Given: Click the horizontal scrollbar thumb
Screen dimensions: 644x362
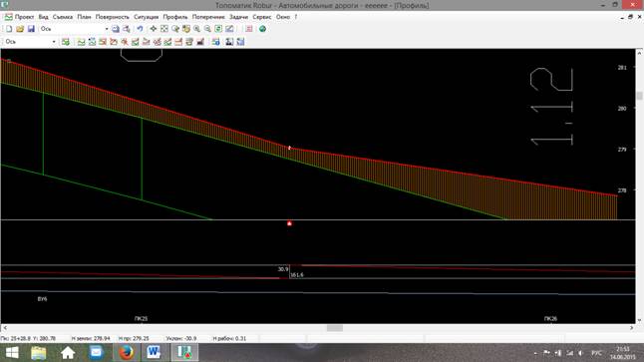Looking at the screenshot, I should pos(335,328).
